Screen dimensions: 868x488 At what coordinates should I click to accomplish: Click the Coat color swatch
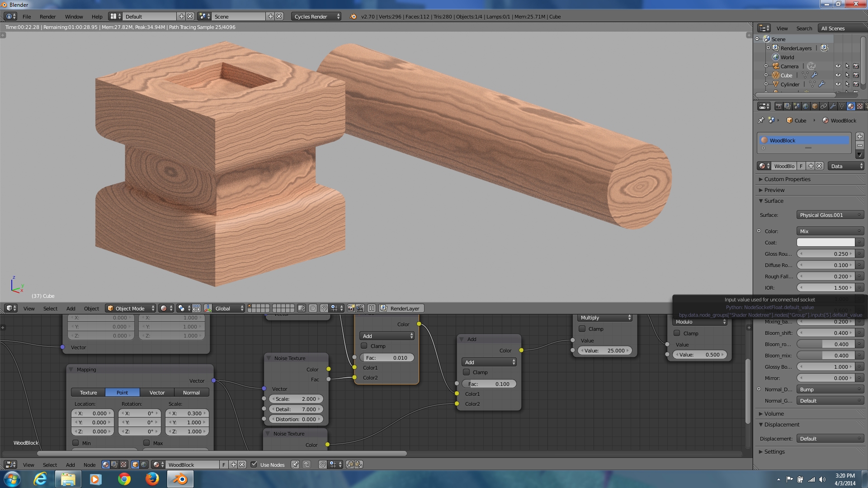tap(826, 243)
